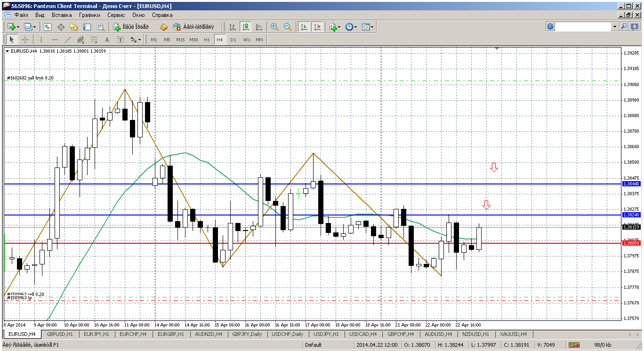644x351 pixels.
Task: Open the Strategy Tester icon
Action: [x=100, y=27]
